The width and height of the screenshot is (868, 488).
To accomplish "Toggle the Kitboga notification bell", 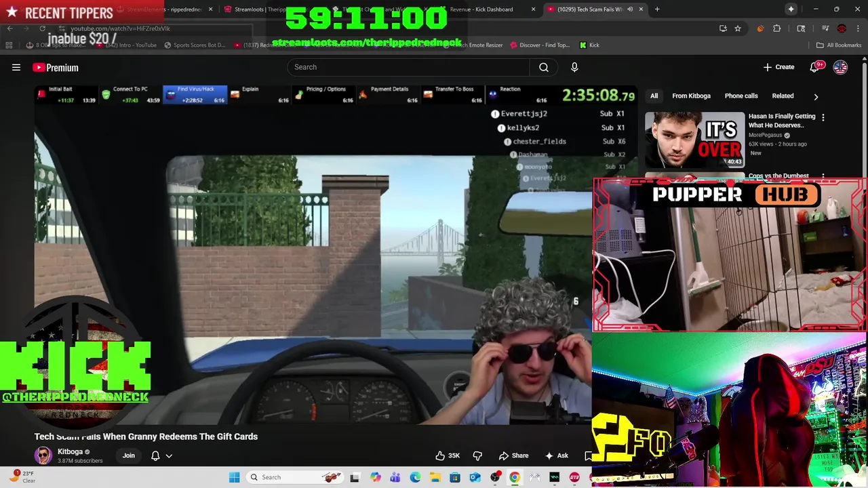I will tap(155, 455).
